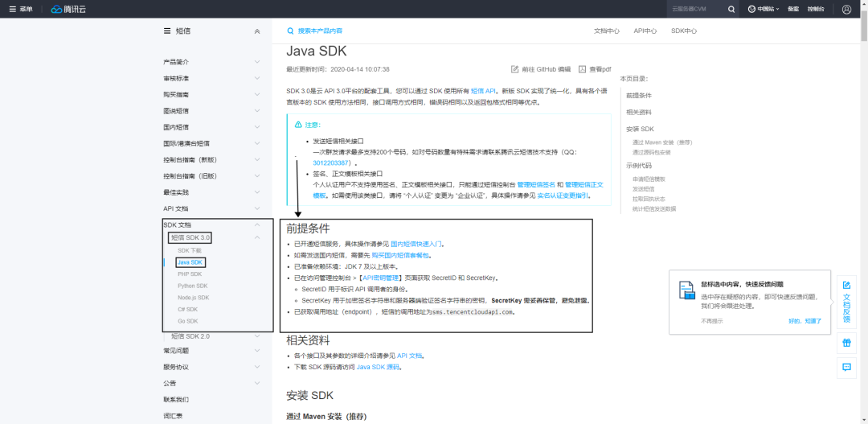This screenshot has height=424, width=868.
Task: Jump to 安装 SDK in page contents
Action: point(640,129)
